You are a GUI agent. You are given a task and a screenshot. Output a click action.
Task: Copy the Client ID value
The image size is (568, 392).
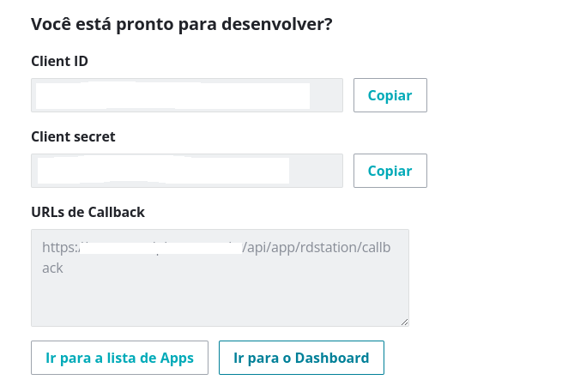pos(390,95)
